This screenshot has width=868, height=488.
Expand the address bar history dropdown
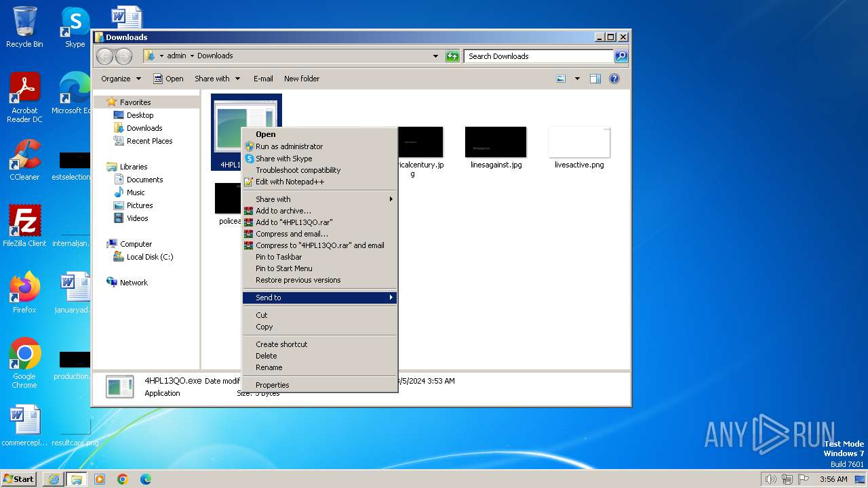[x=435, y=56]
